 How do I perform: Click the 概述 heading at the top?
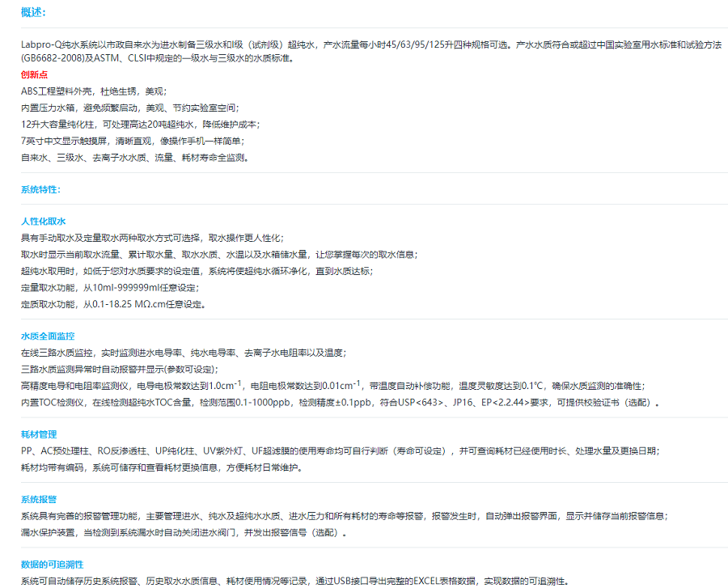click(33, 12)
